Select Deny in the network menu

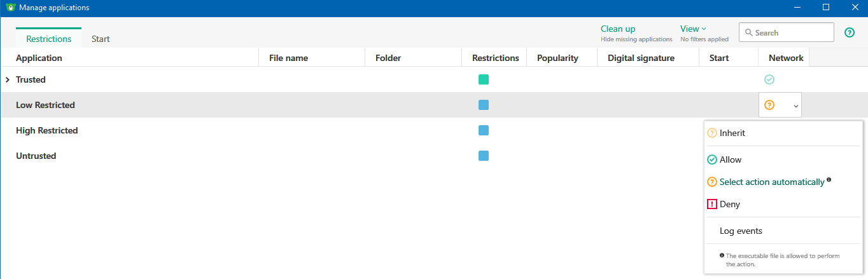tap(730, 204)
